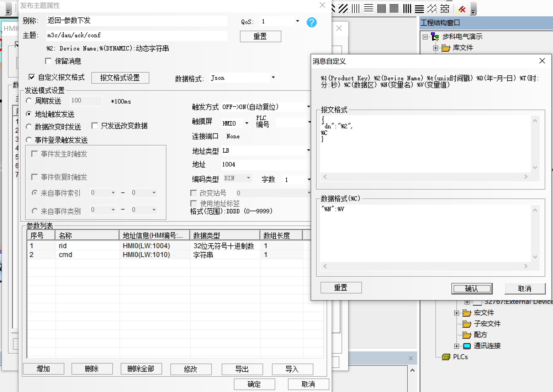Click the 数组长度 column header
Image resolution: width=553 pixels, height=392 pixels.
tap(281, 235)
